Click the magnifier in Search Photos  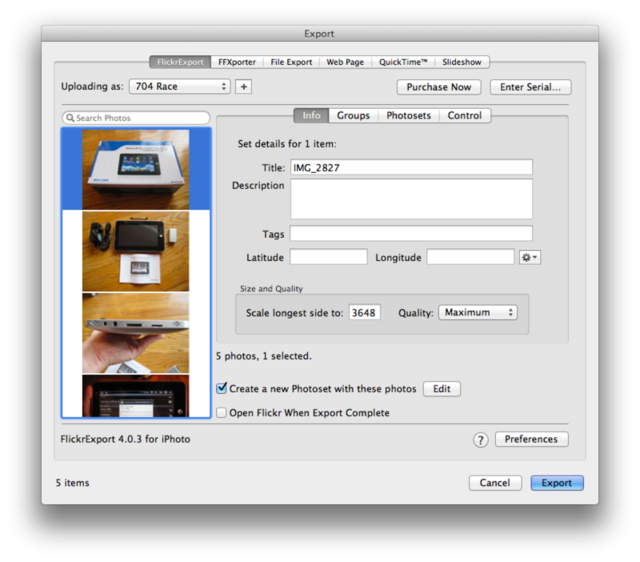[x=70, y=118]
